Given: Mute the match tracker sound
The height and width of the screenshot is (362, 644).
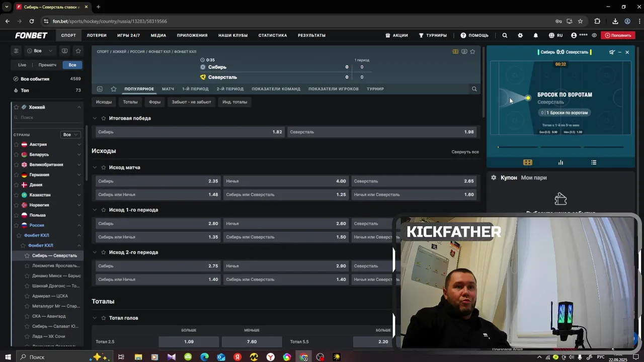Looking at the screenshot, I should pos(612,52).
